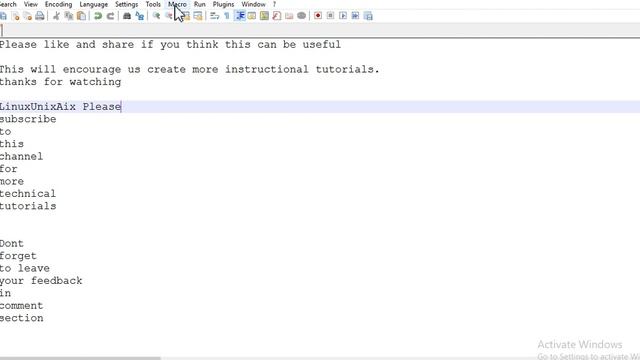Show the Document Map panel
This screenshot has width=640, height=360.
tap(264, 16)
